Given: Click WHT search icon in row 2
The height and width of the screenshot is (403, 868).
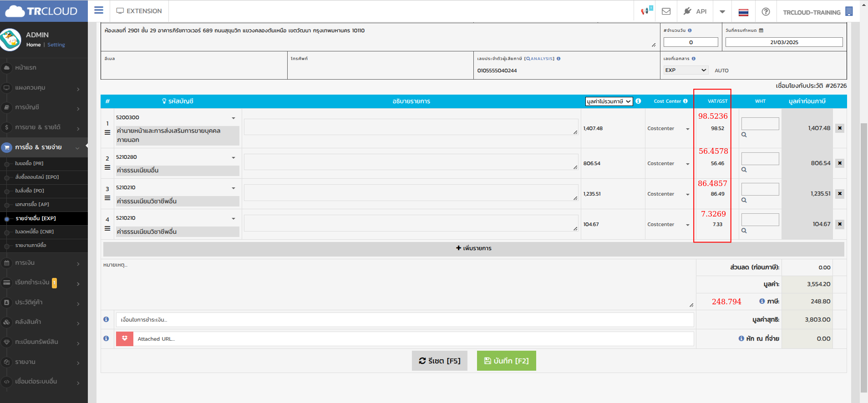Looking at the screenshot, I should point(744,170).
